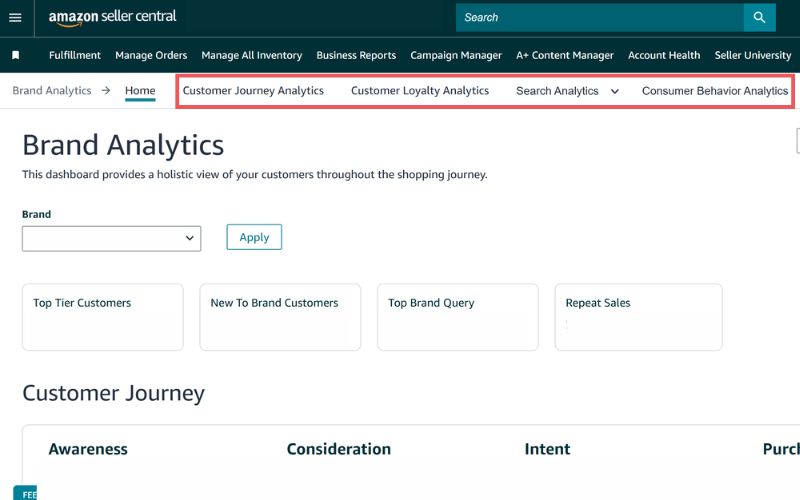Open Manage Orders page
This screenshot has height=500, width=800.
tap(151, 55)
